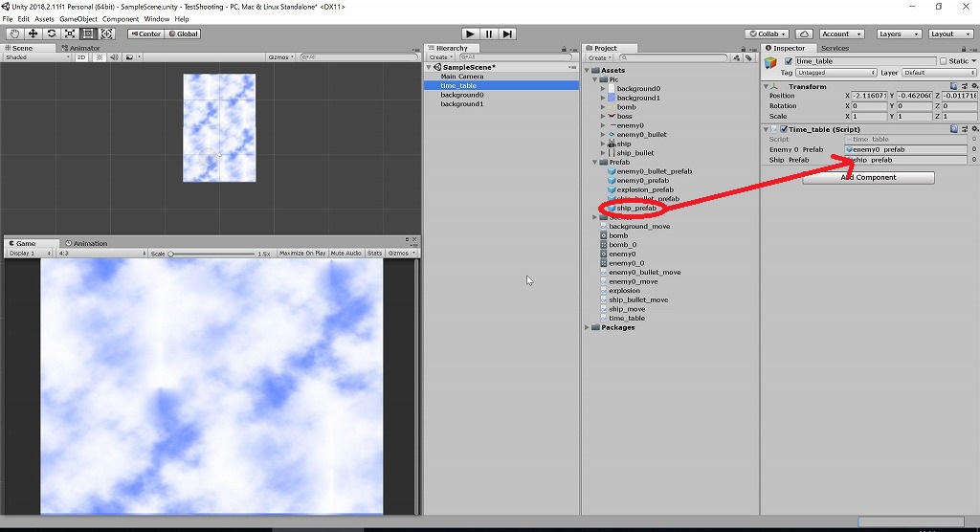
Task: Open the Collab dropdown
Action: pos(768,33)
